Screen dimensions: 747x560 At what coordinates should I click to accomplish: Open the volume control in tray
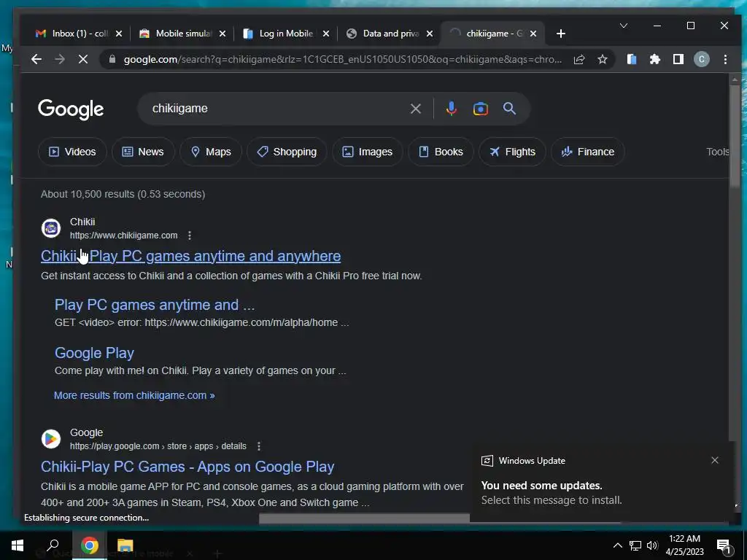point(652,545)
